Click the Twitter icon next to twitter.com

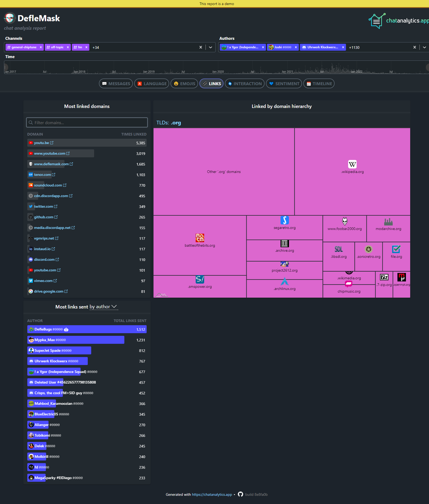(x=31, y=206)
